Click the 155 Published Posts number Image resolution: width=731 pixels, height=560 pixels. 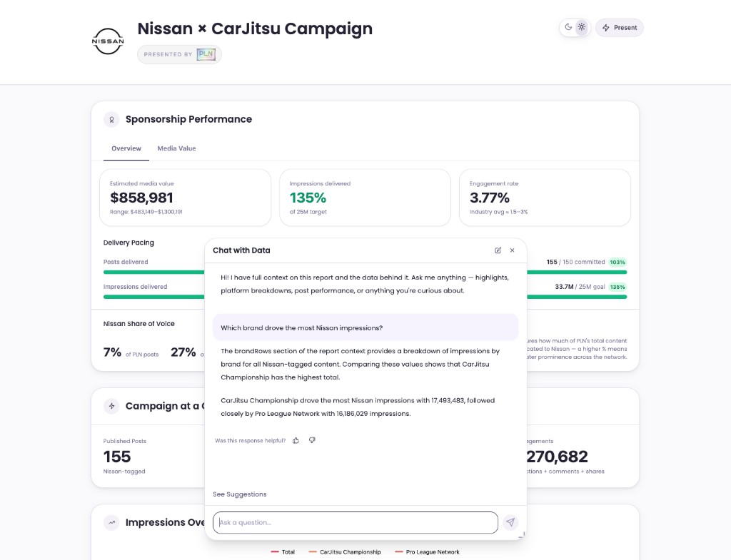pos(117,457)
